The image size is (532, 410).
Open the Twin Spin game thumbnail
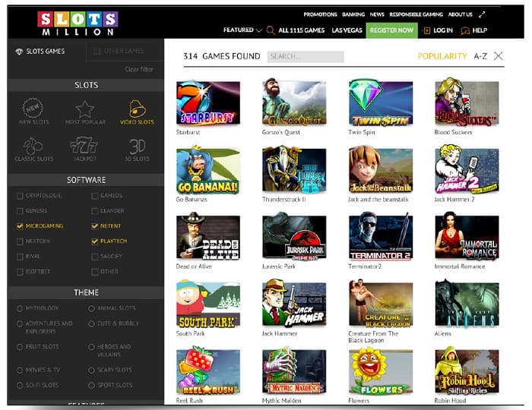pos(381,103)
